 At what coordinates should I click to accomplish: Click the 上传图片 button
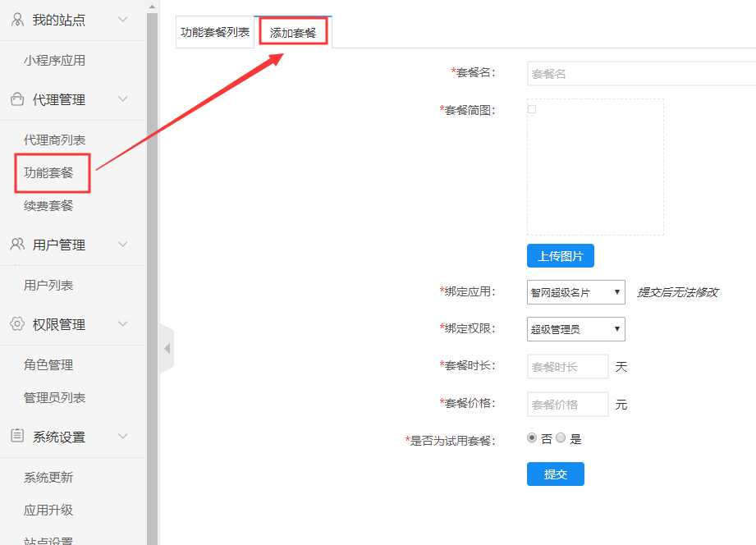(x=561, y=255)
